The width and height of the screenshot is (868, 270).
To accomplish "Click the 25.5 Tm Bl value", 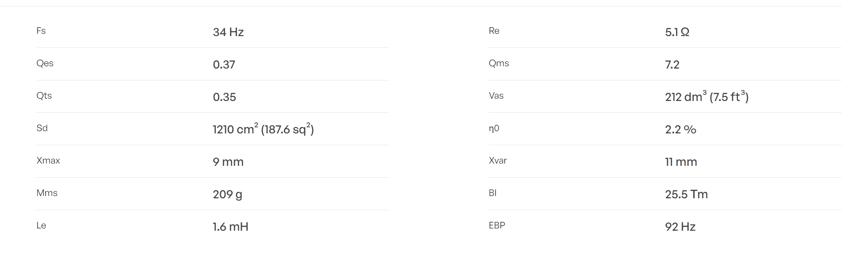I will 686,194.
